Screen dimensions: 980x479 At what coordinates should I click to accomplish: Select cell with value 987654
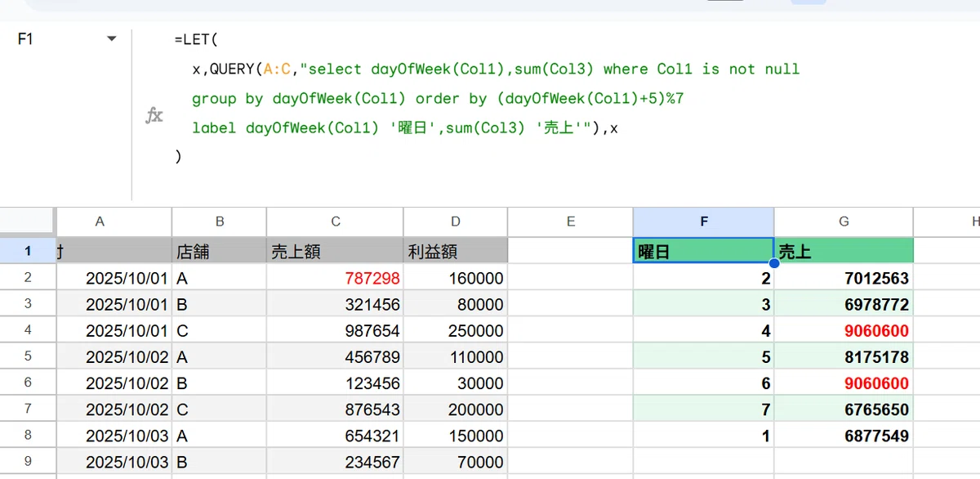coord(335,330)
